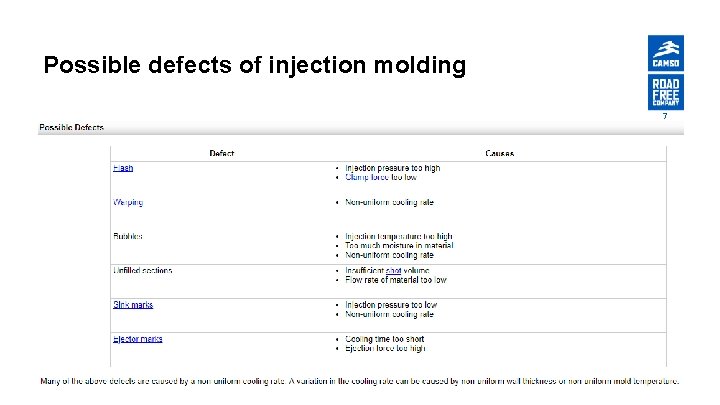
Task: Click the Cooling time too short bullet
Action: [385, 339]
